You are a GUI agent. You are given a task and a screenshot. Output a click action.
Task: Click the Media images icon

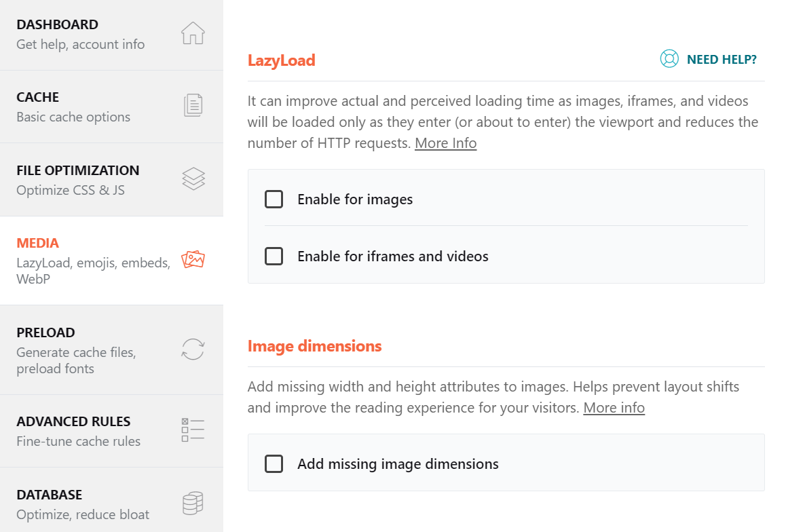pos(193,259)
